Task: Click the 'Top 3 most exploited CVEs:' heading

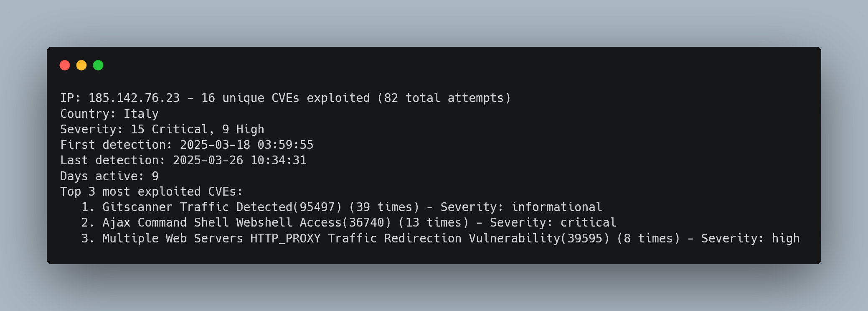Action: tap(152, 191)
